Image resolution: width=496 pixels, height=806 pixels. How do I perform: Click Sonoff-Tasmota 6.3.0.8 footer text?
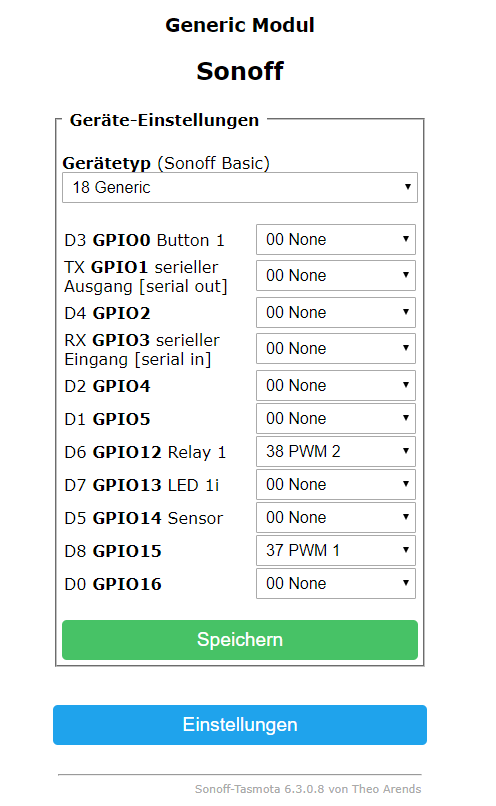tap(308, 789)
